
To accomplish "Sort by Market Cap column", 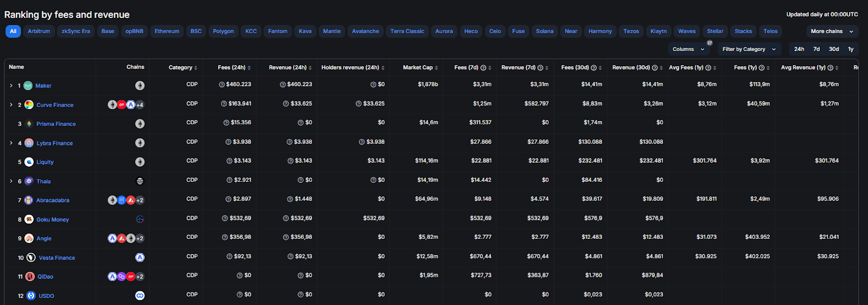I will pos(420,68).
